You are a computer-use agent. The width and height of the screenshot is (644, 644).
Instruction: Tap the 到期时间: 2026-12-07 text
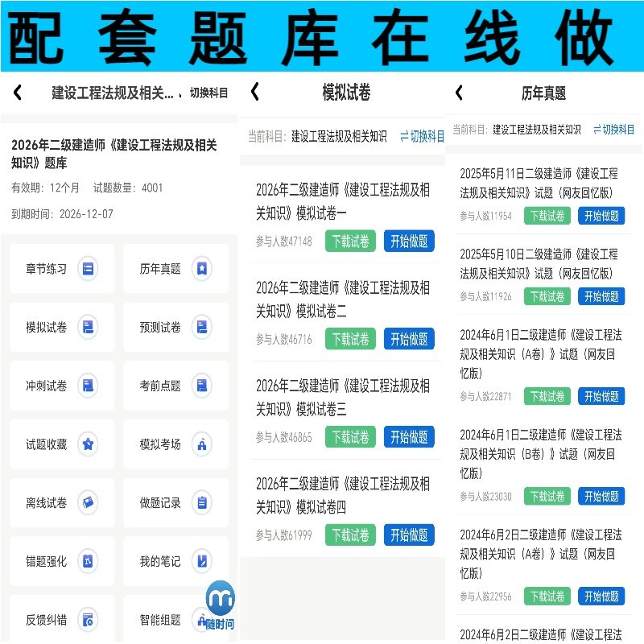click(x=62, y=214)
